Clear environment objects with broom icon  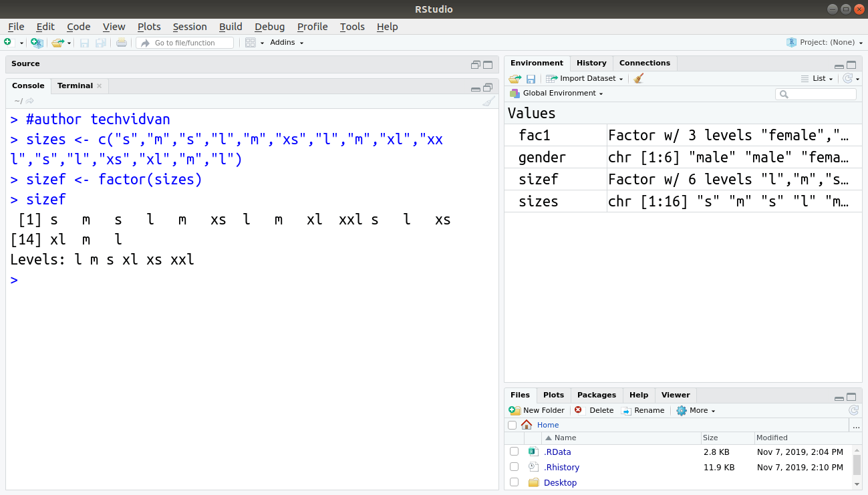tap(639, 78)
